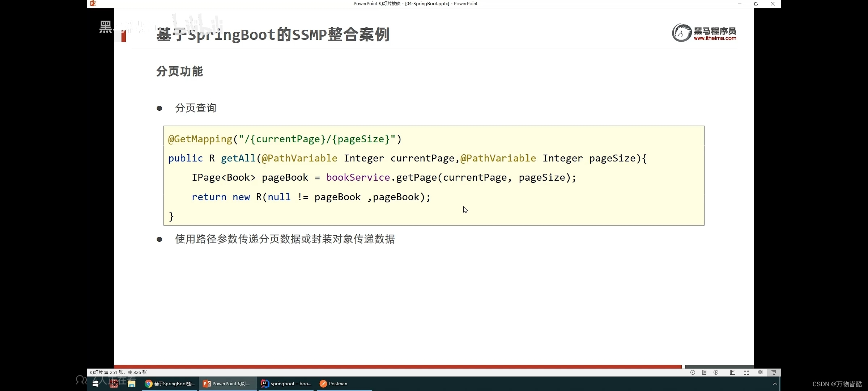Go to the previous slide using the status bar arrow
Viewport: 868px width, 391px height.
point(693,372)
